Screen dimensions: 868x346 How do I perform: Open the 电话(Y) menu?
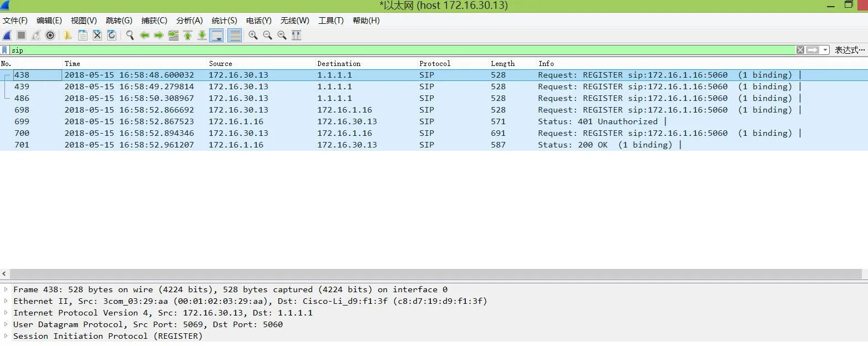[257, 21]
